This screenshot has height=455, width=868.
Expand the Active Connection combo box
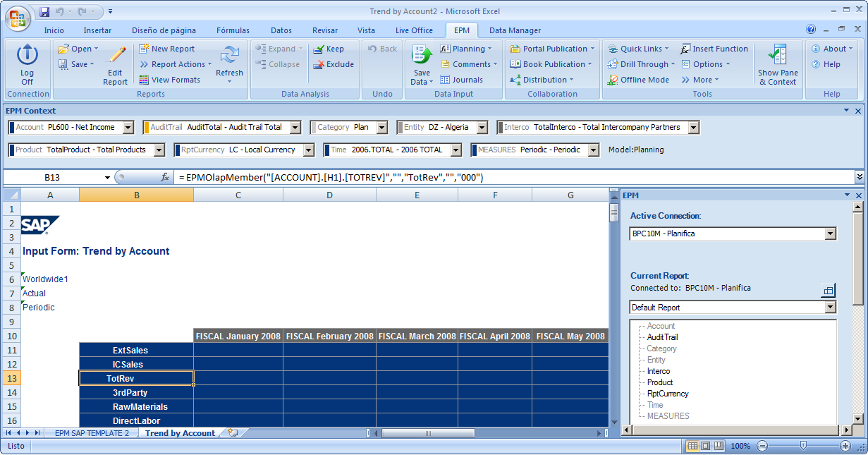click(x=830, y=233)
